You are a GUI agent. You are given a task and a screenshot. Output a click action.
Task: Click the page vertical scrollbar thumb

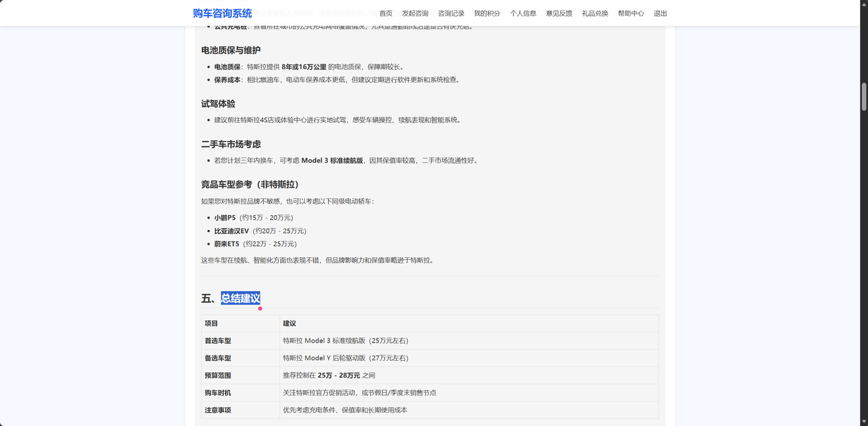click(x=864, y=96)
